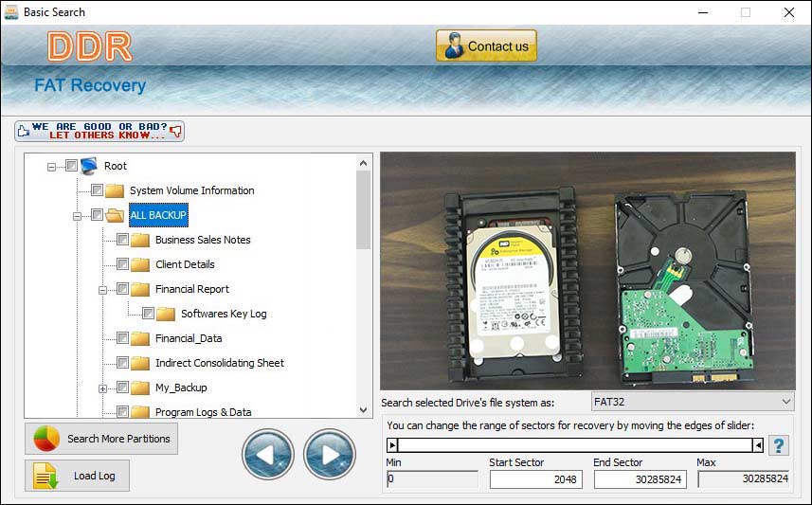Screen dimensions: 812x505
Task: Click Search More Partitions button
Action: 101,439
